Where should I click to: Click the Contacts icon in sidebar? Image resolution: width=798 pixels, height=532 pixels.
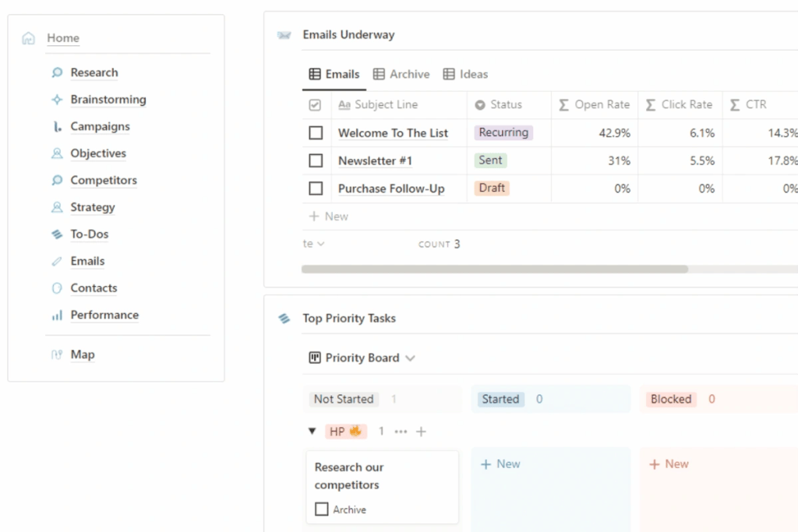point(57,288)
